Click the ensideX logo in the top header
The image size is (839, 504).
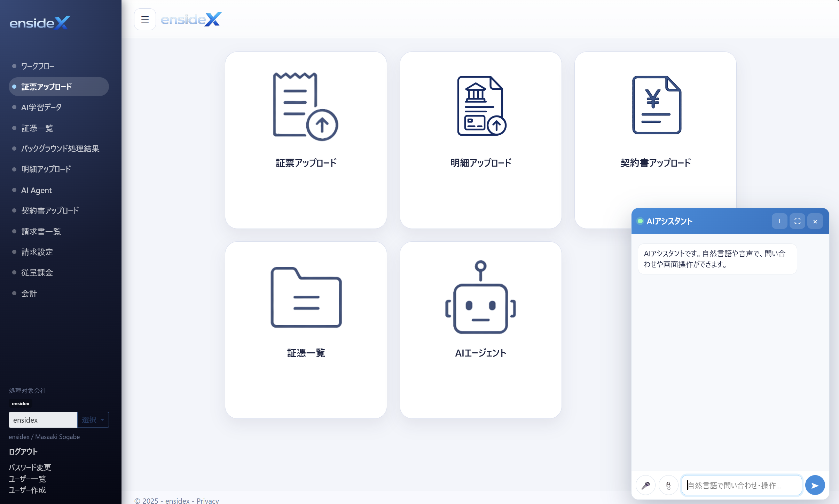[191, 19]
